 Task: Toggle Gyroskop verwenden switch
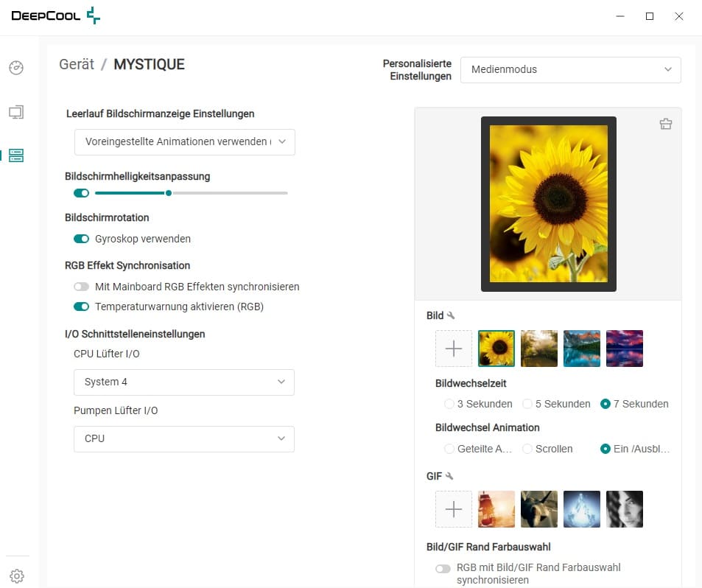81,239
